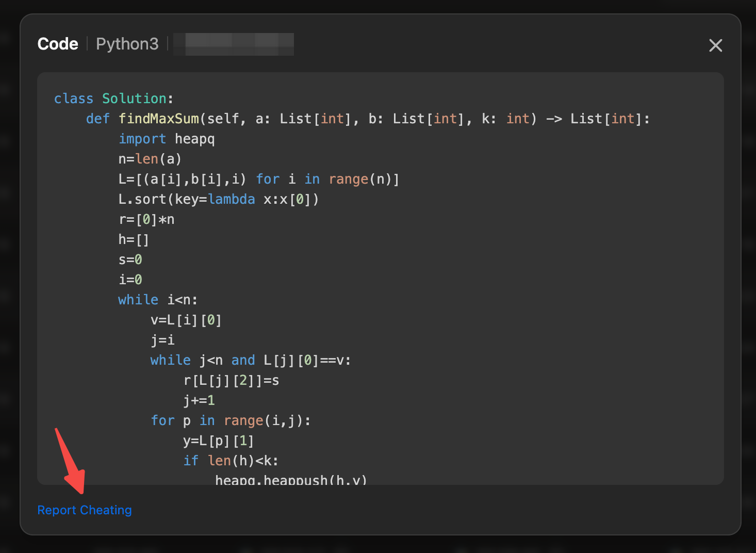The width and height of the screenshot is (756, 553).
Task: Click the s=0 line
Action: click(x=130, y=259)
